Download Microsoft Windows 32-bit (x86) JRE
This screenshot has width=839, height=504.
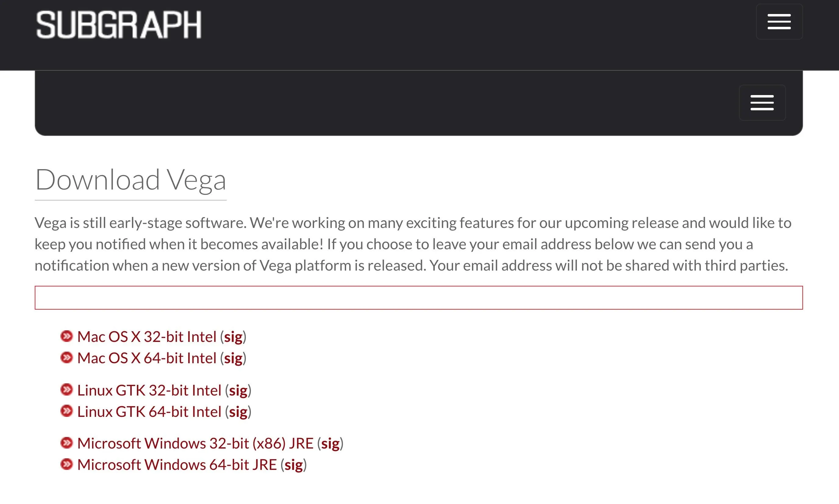(195, 444)
